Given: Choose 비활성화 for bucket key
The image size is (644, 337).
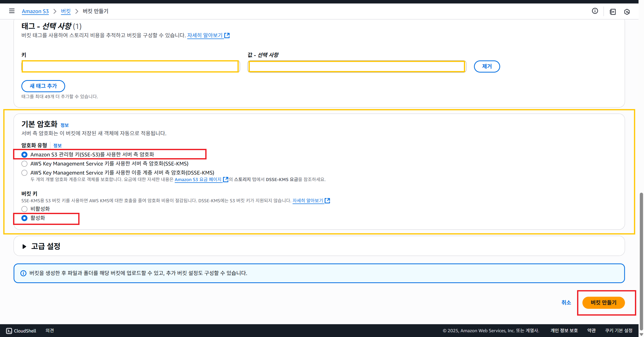Looking at the screenshot, I should [x=24, y=209].
